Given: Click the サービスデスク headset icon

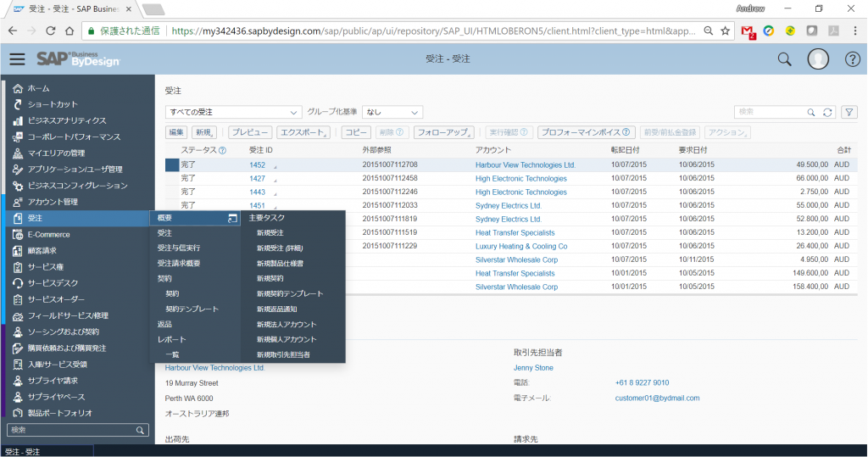Looking at the screenshot, I should click(x=18, y=284).
